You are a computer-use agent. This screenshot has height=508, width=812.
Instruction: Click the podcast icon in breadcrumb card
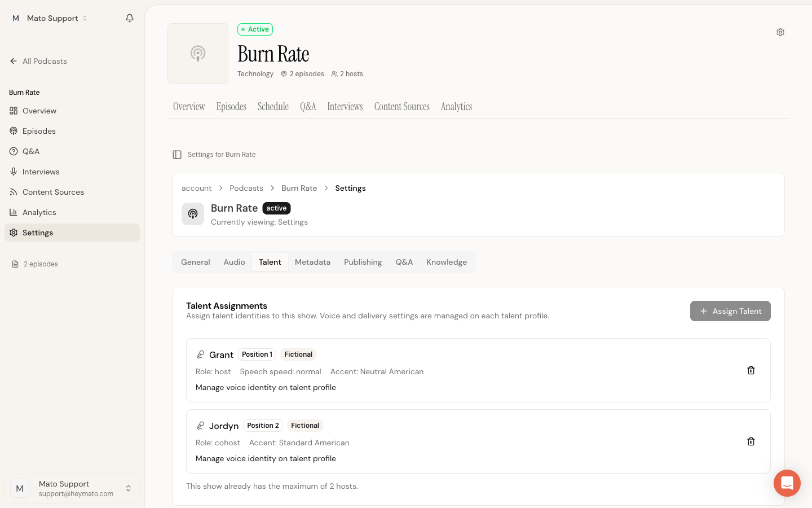pos(193,214)
